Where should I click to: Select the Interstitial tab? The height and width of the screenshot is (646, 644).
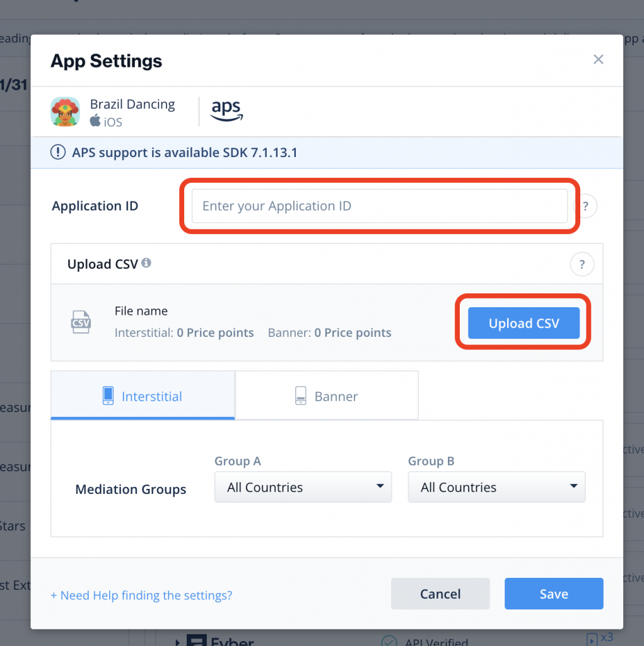pos(143,396)
